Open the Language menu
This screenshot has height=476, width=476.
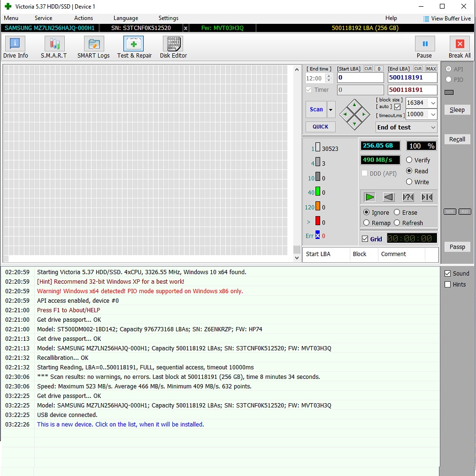click(x=126, y=18)
